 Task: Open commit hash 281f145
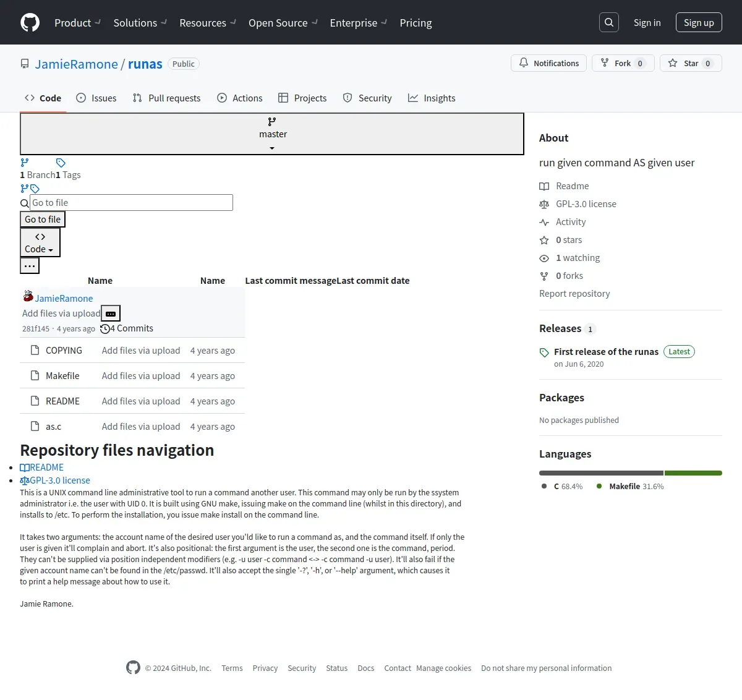point(36,329)
